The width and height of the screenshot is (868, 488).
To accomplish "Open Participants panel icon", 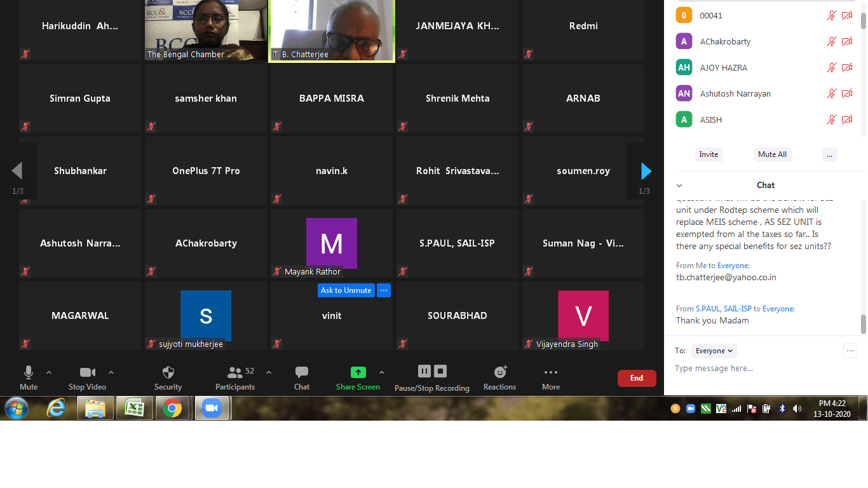I will [235, 372].
